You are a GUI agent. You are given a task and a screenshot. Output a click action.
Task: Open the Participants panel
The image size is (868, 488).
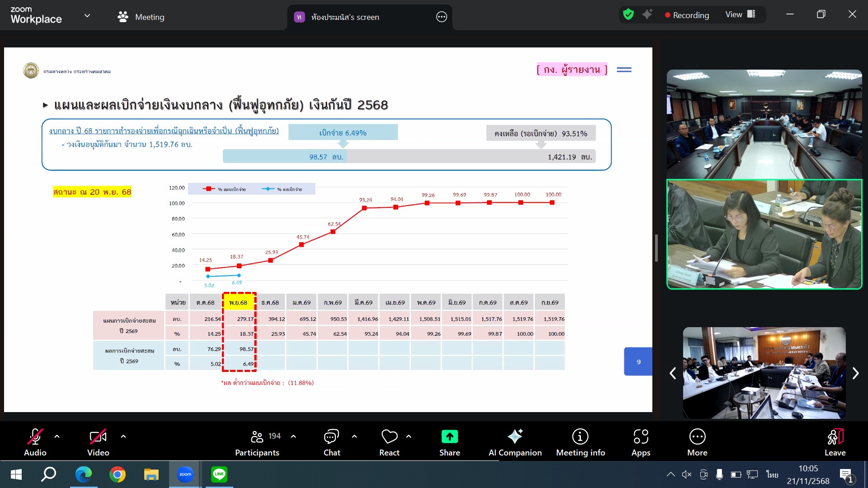257,442
